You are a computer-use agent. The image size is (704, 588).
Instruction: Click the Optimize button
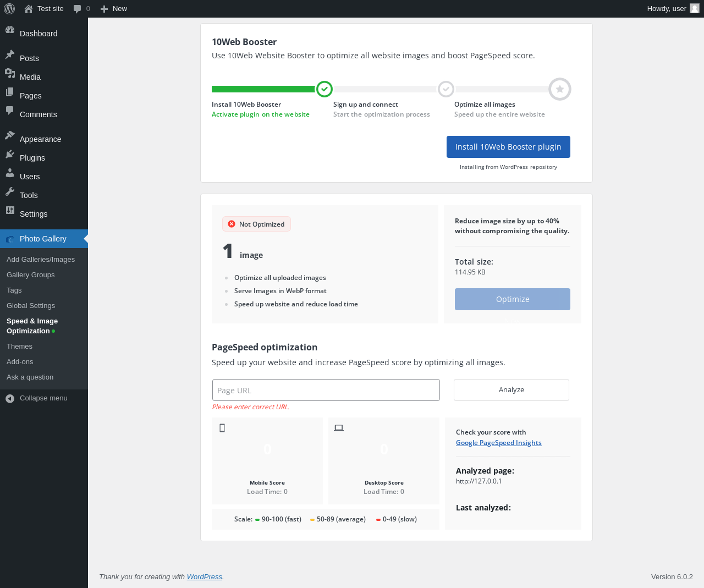[513, 299]
